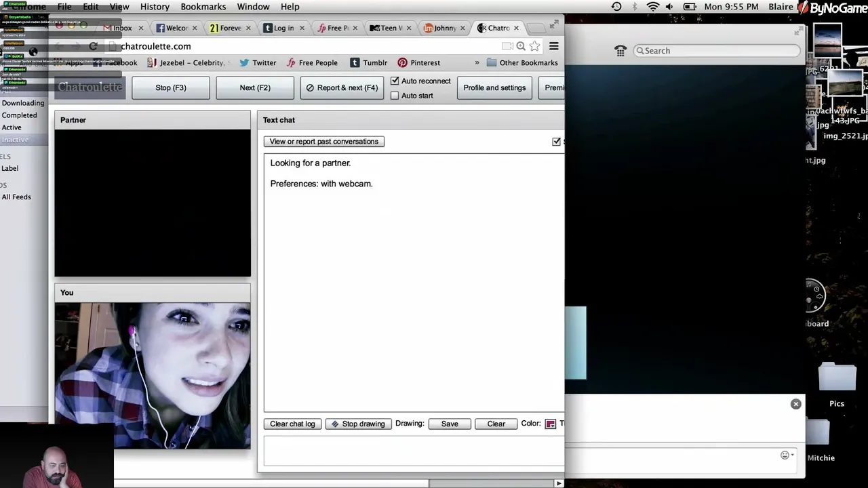
Task: Close the Inbox tab
Action: click(140, 28)
